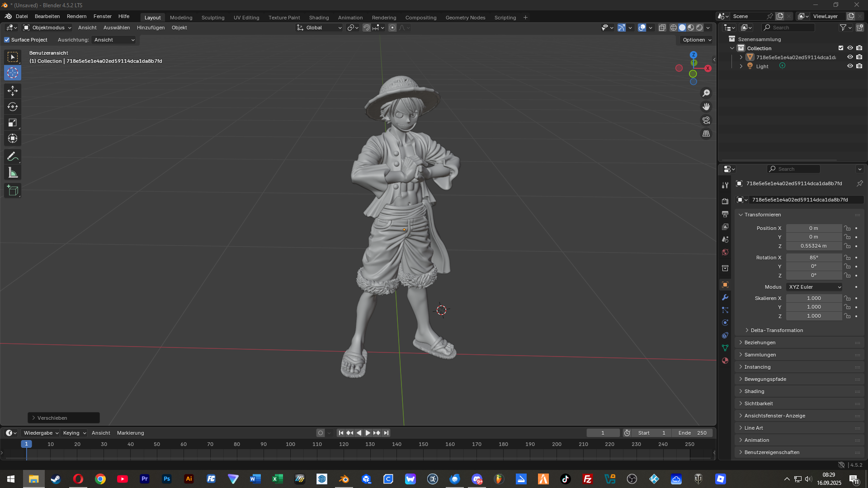Open the Datei menu
The height and width of the screenshot is (488, 868).
click(22, 16)
